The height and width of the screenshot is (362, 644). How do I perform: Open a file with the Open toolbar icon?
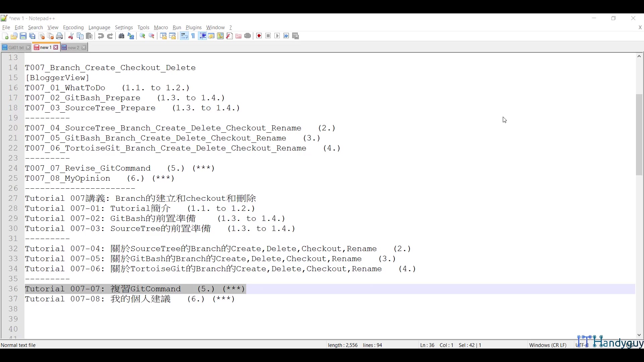point(14,36)
